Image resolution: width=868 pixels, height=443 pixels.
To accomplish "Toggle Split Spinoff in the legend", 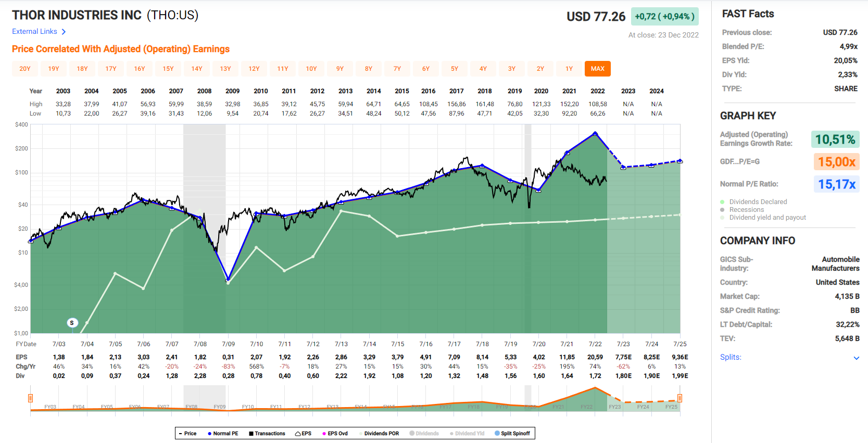I will pyautogui.click(x=512, y=434).
